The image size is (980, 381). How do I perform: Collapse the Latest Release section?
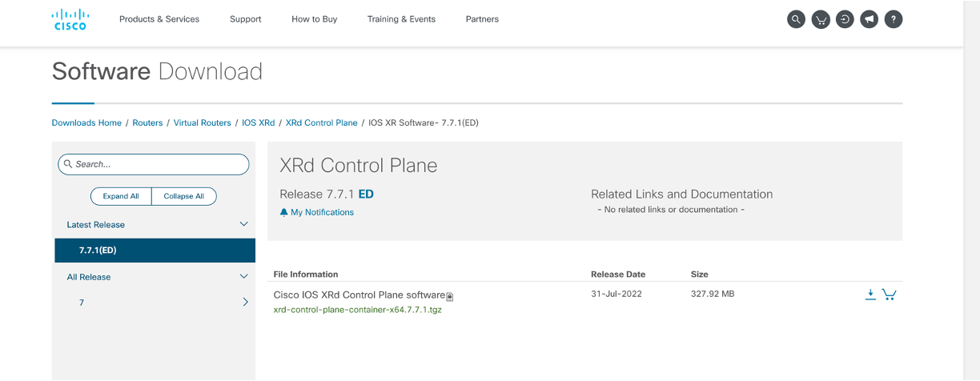[x=244, y=224]
